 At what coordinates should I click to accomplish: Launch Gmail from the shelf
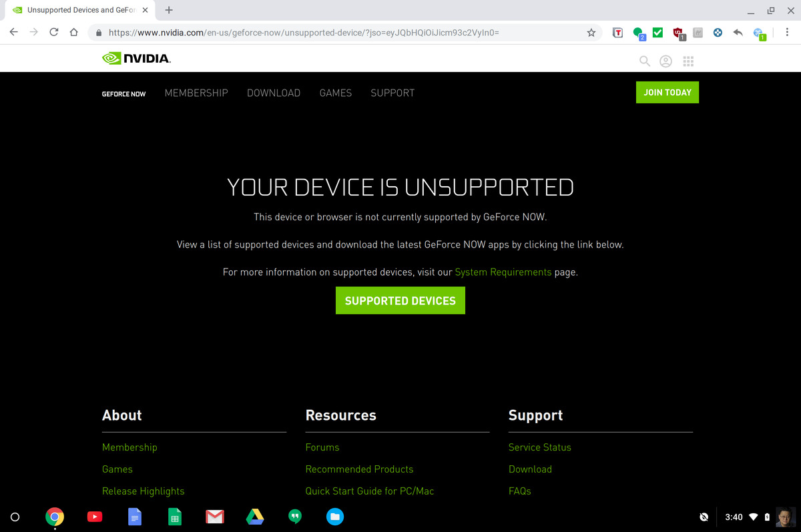pyautogui.click(x=215, y=517)
